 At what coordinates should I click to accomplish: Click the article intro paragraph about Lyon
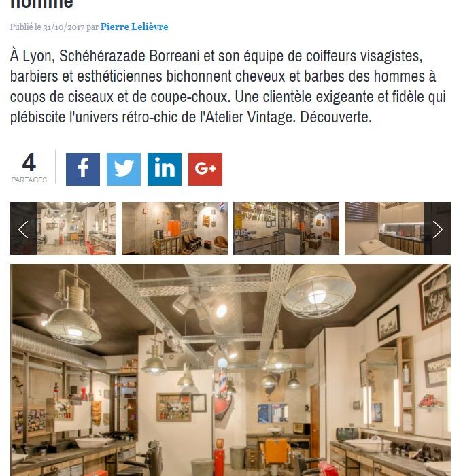click(x=228, y=86)
